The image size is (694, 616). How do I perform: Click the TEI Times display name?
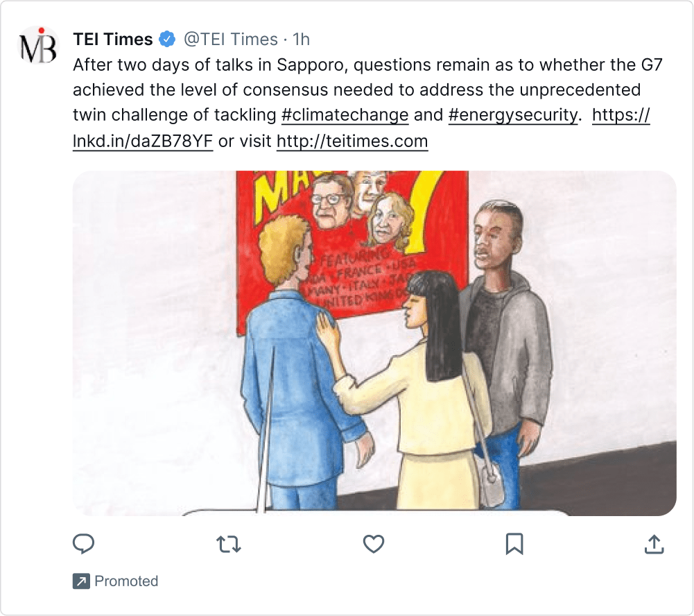click(x=113, y=40)
